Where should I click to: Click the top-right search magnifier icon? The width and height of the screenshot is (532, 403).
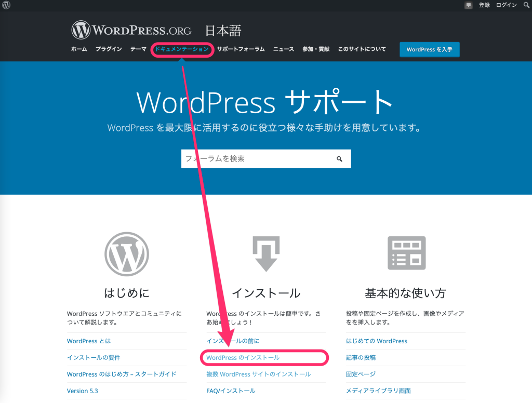(525, 5)
